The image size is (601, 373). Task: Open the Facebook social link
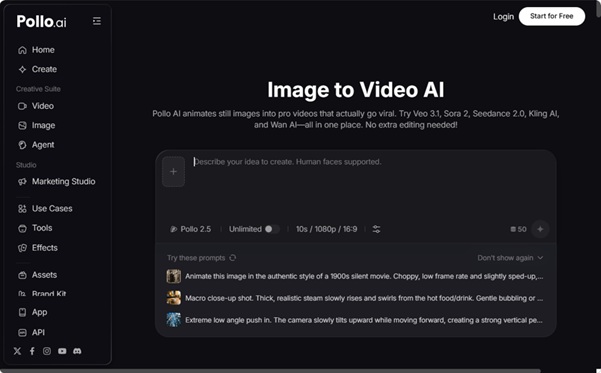tap(32, 351)
